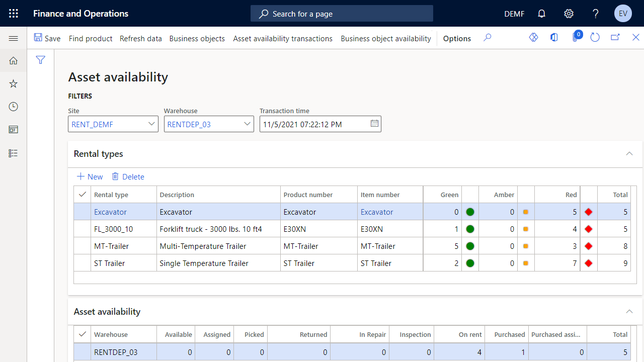Open the notifications bell
644x362 pixels.
click(542, 14)
